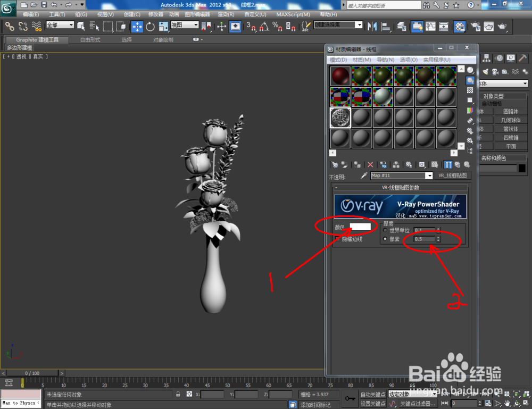Open the 材质(M) menu in material editor

pyautogui.click(x=362, y=60)
